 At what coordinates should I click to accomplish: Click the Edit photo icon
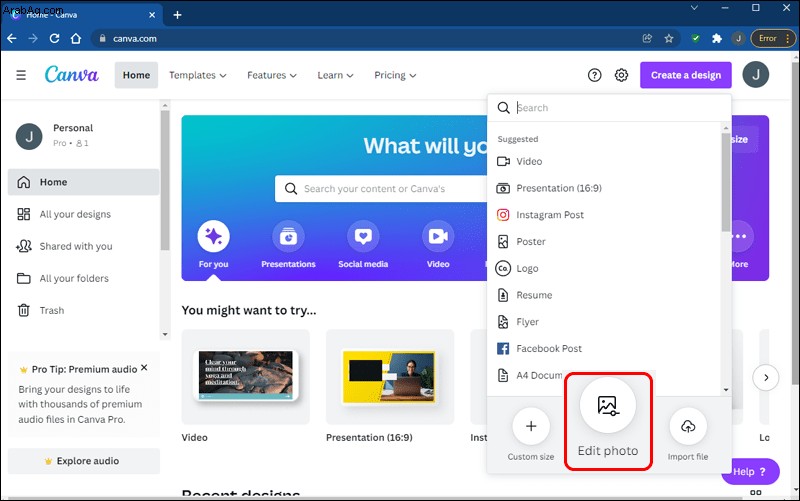(x=608, y=406)
